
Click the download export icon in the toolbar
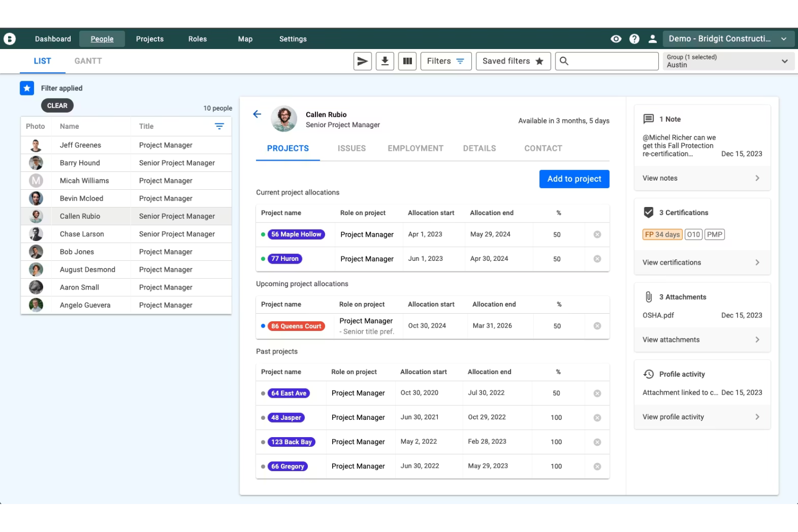point(384,61)
